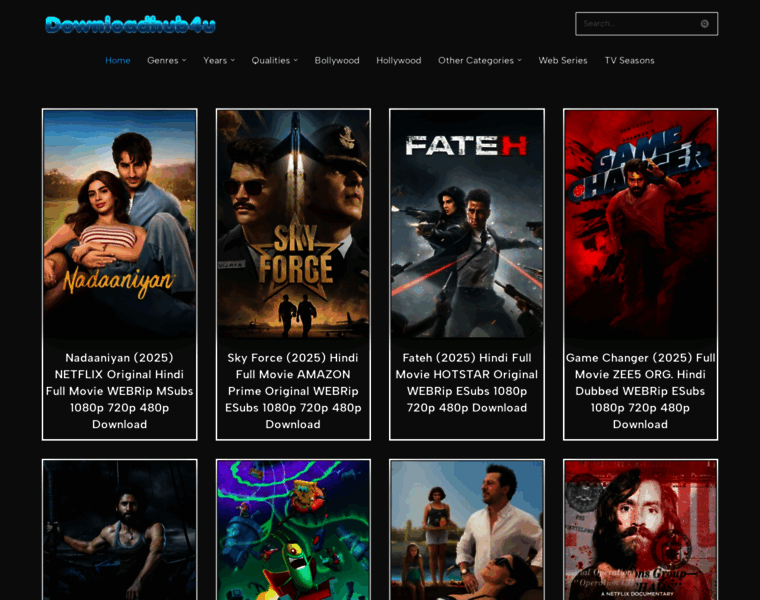Screen dimensions: 760x600
Task: Open the Nadaaniyan movie poster
Action: point(120,223)
